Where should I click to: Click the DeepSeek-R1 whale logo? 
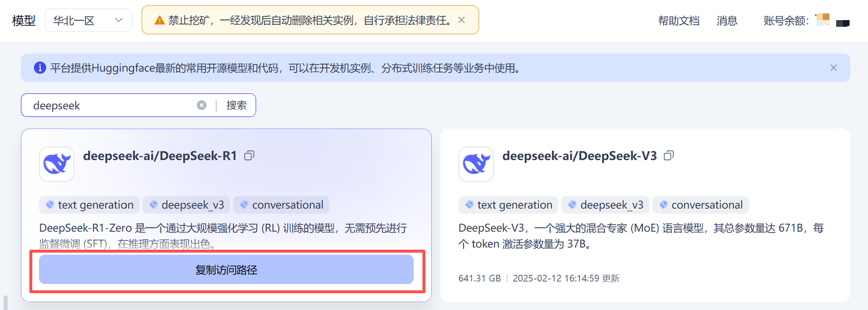pyautogui.click(x=57, y=164)
